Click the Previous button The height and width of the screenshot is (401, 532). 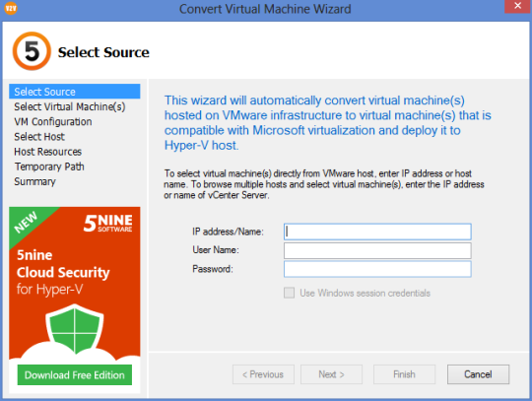(x=263, y=374)
